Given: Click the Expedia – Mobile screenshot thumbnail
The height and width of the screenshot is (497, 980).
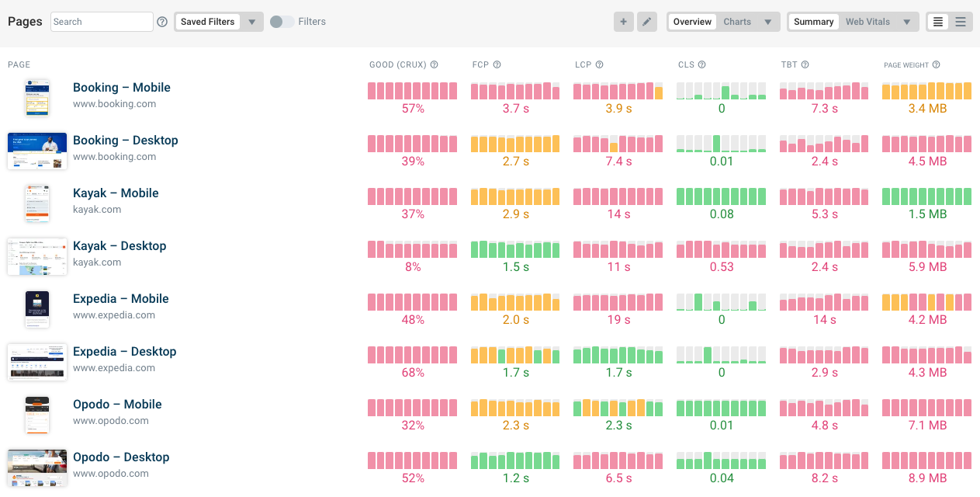Looking at the screenshot, I should pyautogui.click(x=37, y=309).
